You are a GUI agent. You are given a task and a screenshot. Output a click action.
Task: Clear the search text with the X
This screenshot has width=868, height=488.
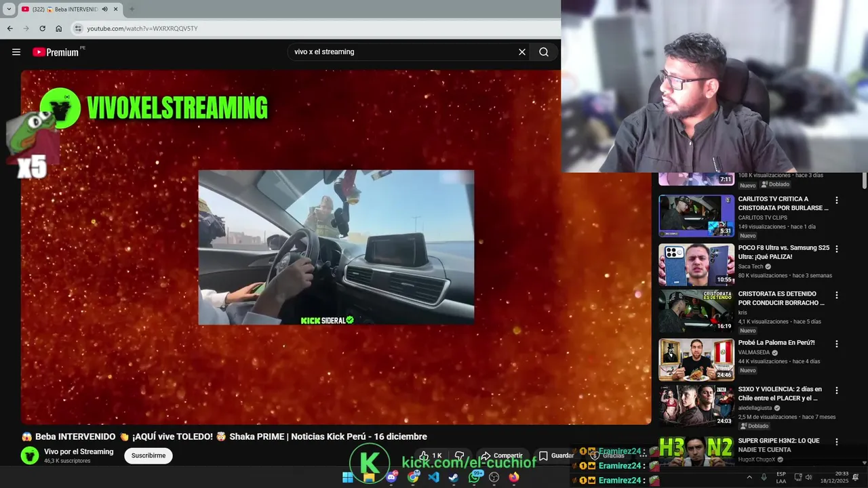[x=522, y=52]
